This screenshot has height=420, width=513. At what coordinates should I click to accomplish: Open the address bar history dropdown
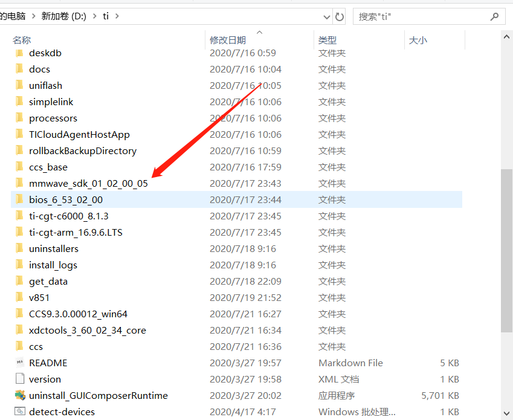coord(326,17)
